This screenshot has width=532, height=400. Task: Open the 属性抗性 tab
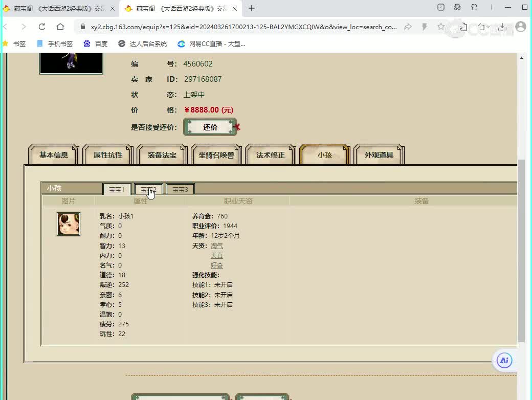(108, 154)
